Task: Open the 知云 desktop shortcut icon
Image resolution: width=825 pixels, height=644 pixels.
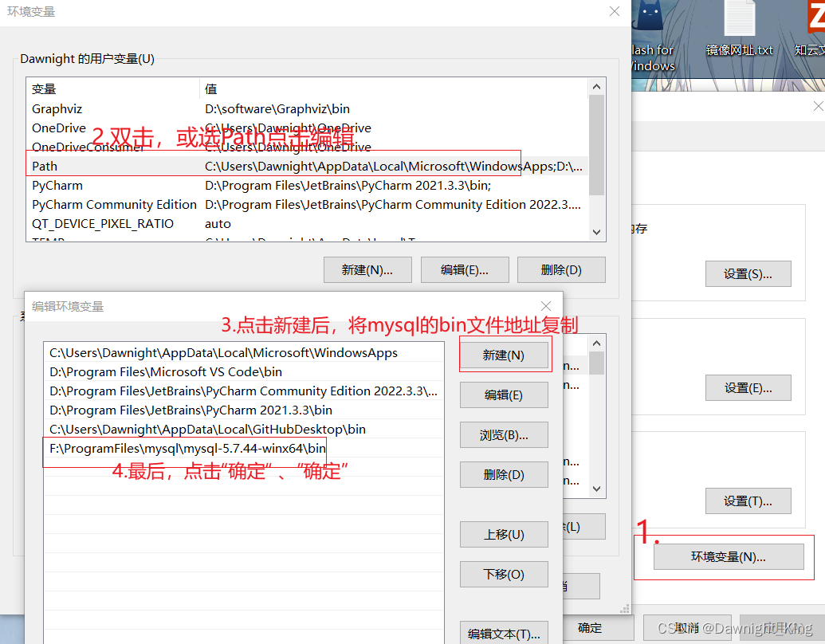Action: click(811, 29)
